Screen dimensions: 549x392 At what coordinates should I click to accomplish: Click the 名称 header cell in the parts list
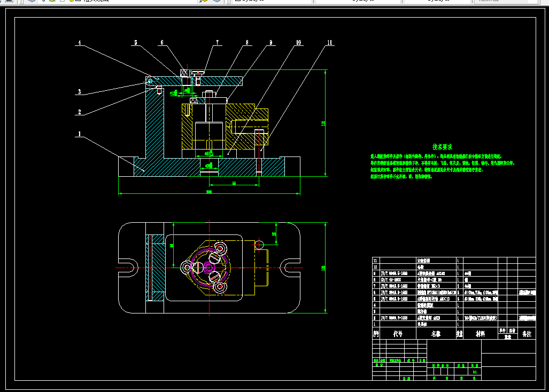point(436,334)
